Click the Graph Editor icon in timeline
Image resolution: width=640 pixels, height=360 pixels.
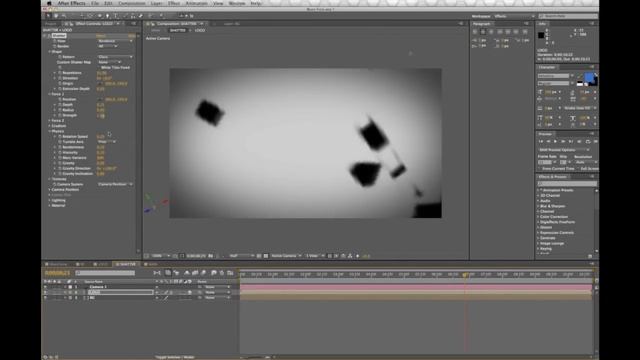click(x=231, y=273)
